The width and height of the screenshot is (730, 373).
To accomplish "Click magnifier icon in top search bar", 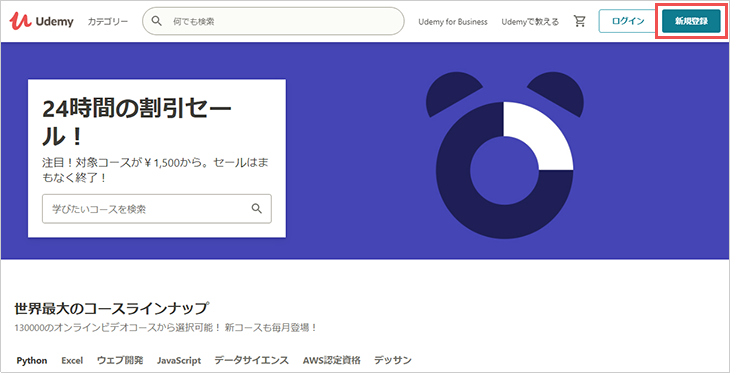I will pos(157,21).
